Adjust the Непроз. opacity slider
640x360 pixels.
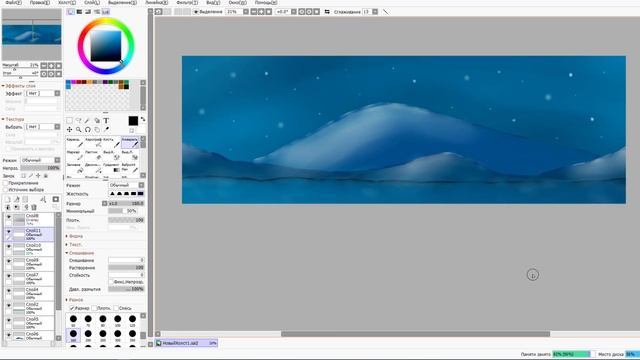tap(40, 168)
